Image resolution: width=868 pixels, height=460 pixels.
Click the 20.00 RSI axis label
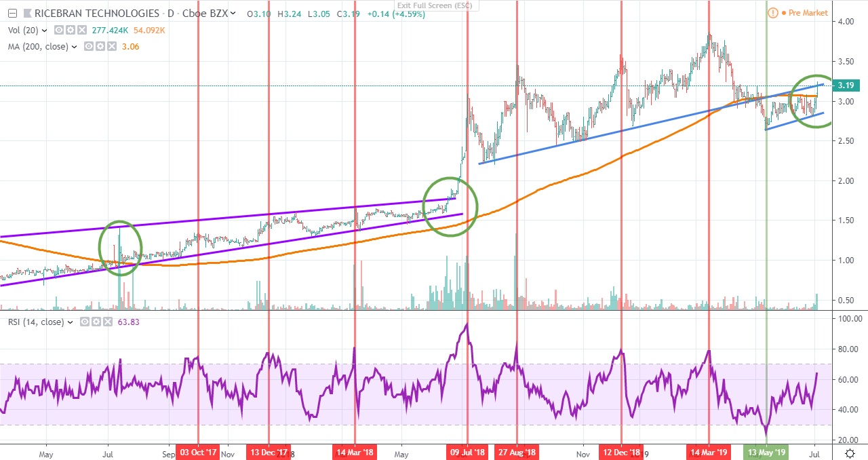click(x=848, y=440)
